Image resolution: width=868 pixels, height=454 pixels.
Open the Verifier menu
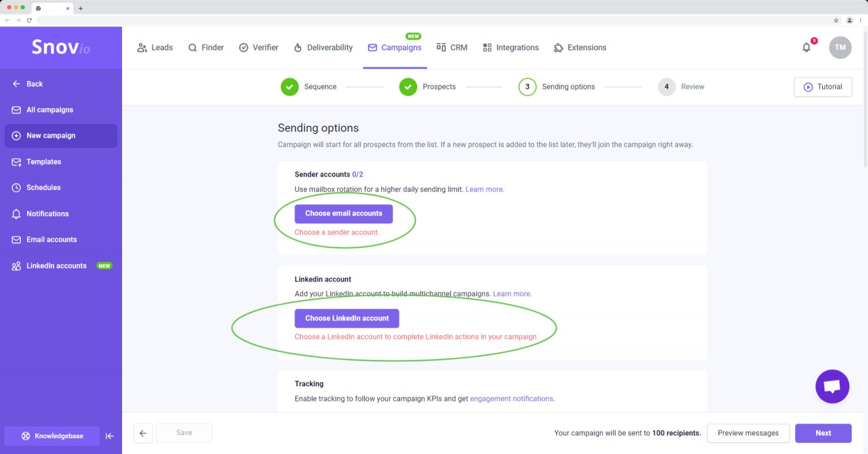tap(258, 47)
